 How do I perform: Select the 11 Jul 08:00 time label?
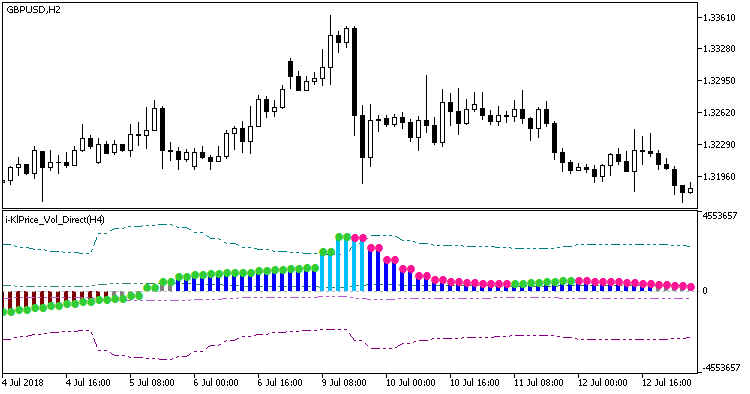tap(539, 383)
